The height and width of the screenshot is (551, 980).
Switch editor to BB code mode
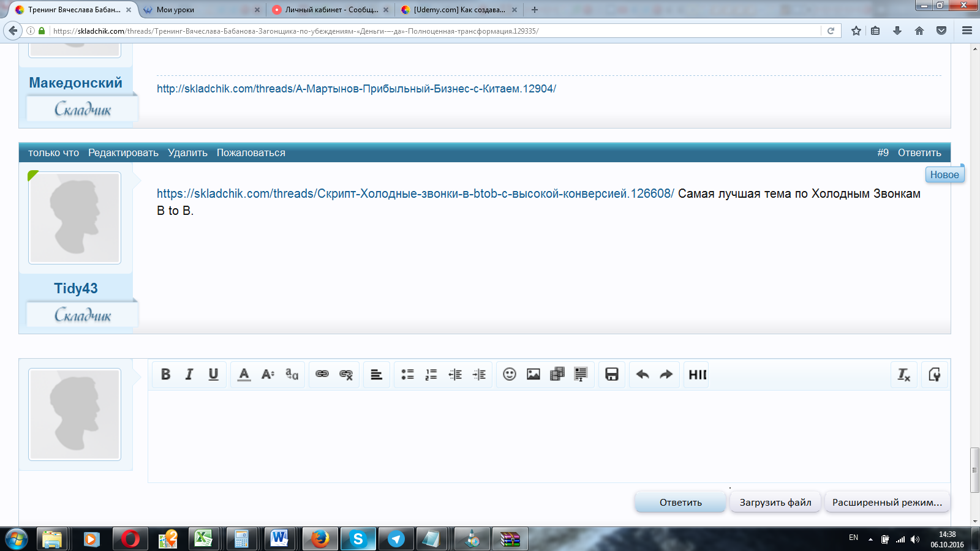point(935,374)
